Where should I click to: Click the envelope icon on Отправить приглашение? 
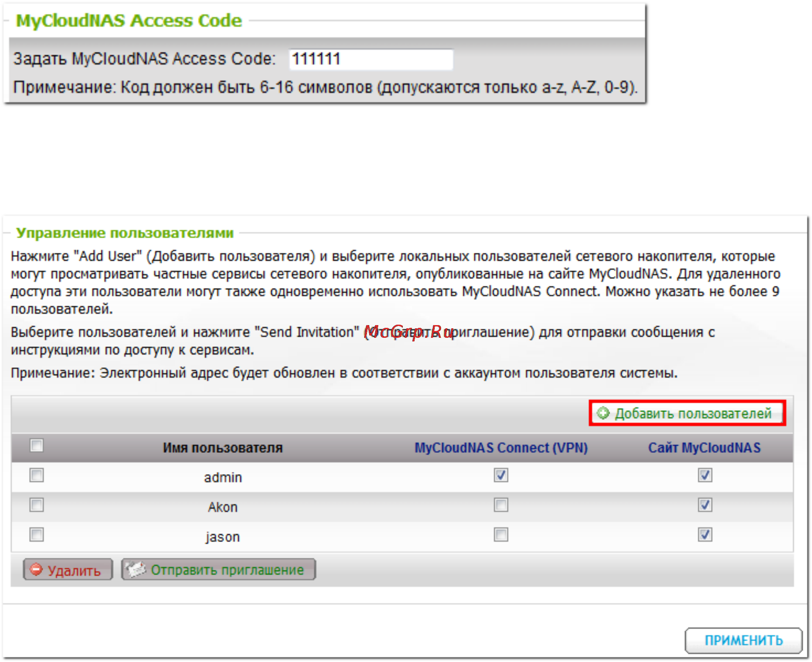pos(135,569)
